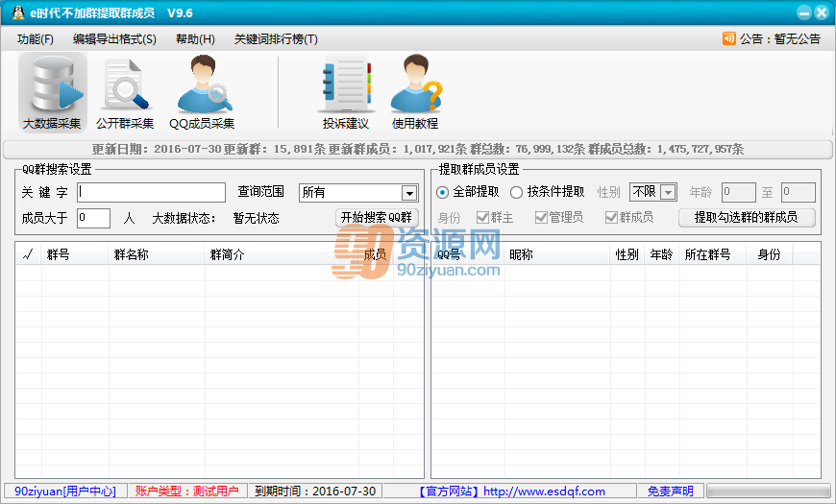Focus the maximum age field after 至

tap(799, 192)
